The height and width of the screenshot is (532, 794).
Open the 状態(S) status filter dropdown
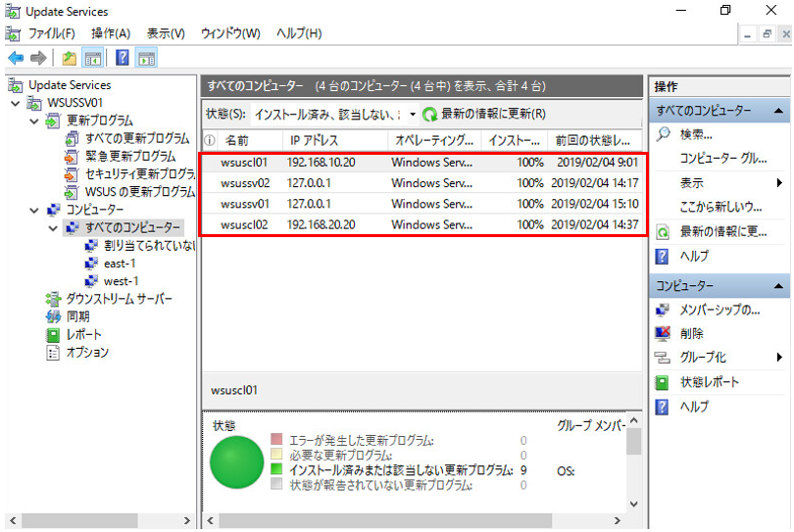coord(413,115)
